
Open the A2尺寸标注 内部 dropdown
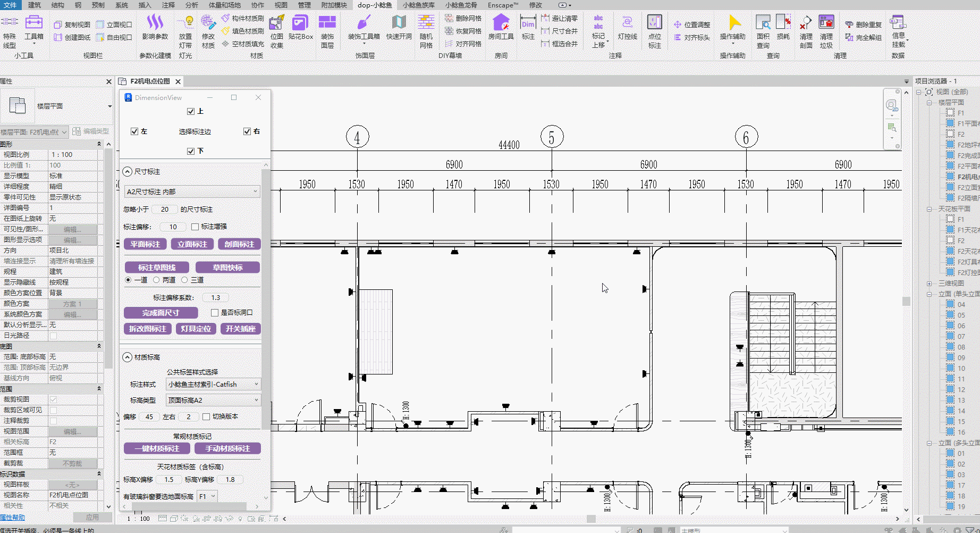[x=192, y=191]
